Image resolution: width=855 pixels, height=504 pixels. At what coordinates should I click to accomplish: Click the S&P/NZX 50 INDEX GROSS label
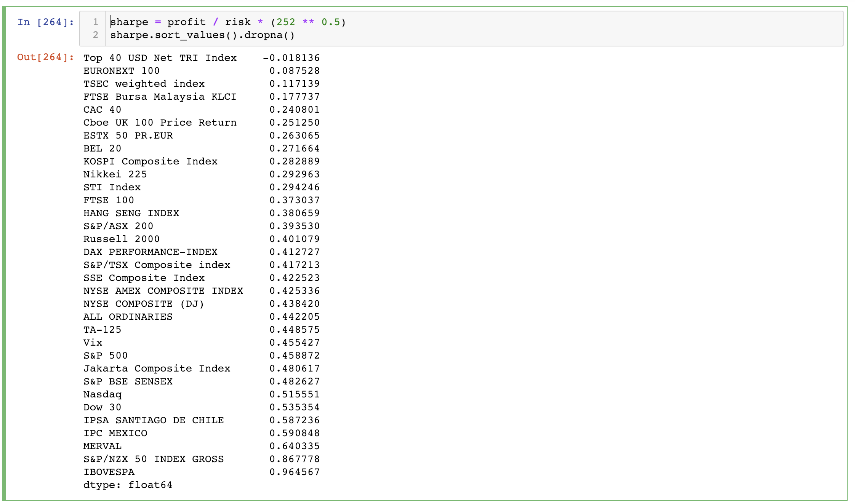(154, 459)
